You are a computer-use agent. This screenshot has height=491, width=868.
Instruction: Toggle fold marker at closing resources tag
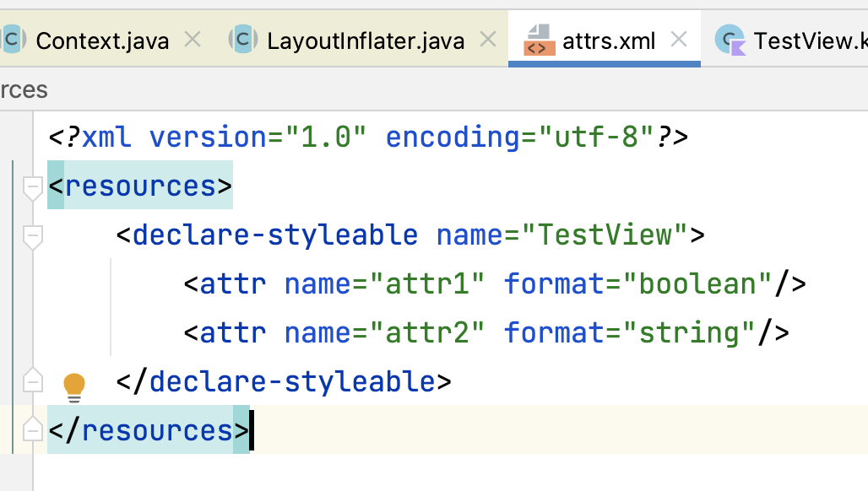pyautogui.click(x=33, y=429)
